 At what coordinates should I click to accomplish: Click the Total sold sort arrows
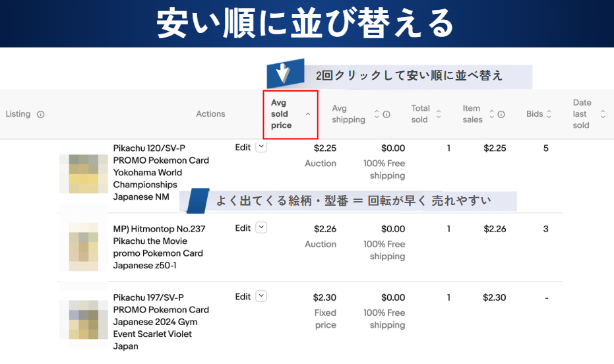point(439,114)
